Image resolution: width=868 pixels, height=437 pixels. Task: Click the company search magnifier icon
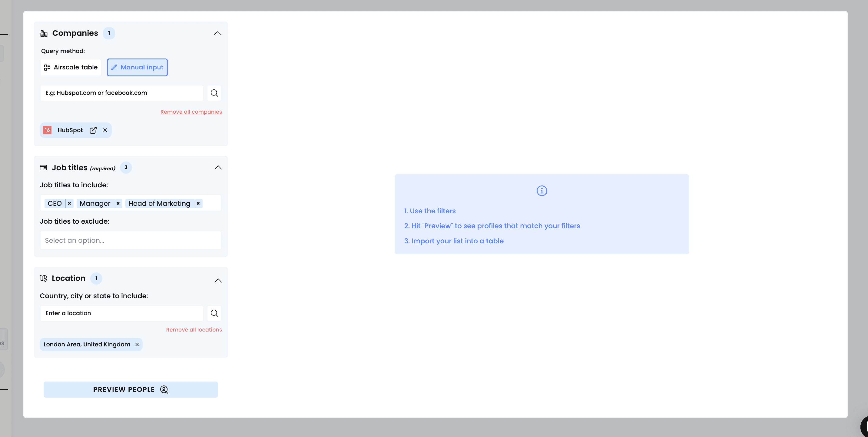214,93
